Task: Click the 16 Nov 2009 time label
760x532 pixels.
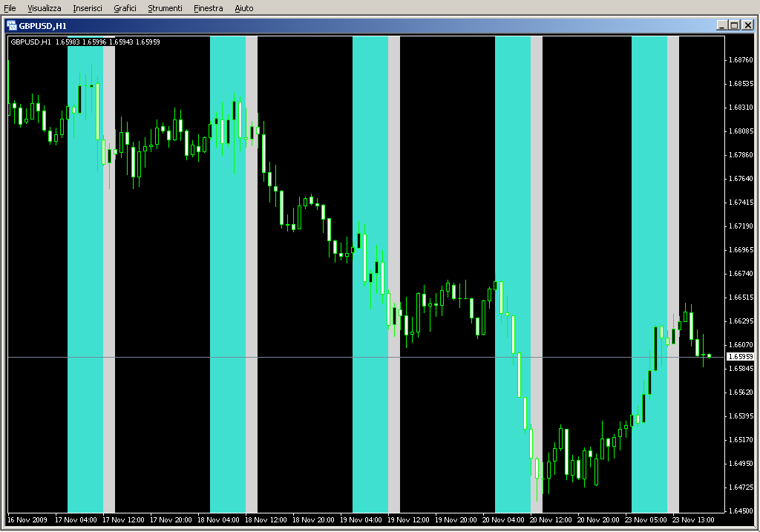Action: click(27, 520)
